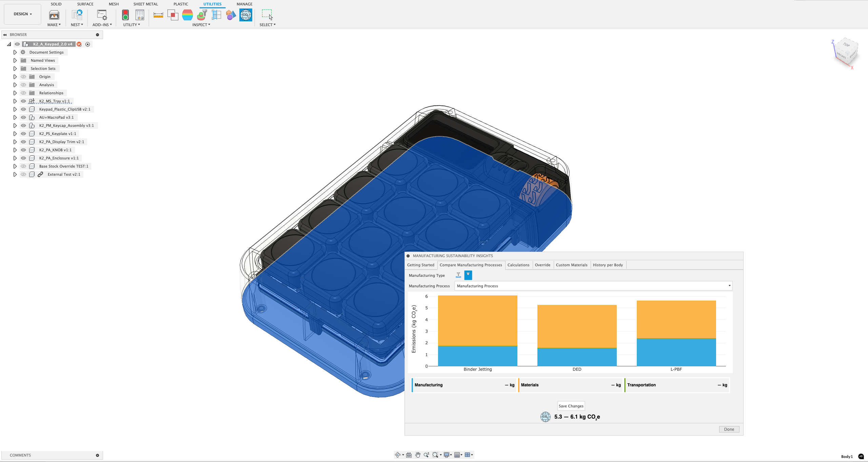
Task: Click the Display Settings monitor icon
Action: pyautogui.click(x=447, y=455)
